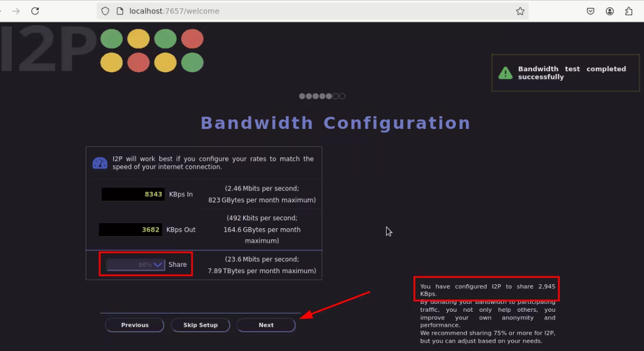The height and width of the screenshot is (351, 644).
Task: Click the forward navigation arrow
Action: [16, 11]
